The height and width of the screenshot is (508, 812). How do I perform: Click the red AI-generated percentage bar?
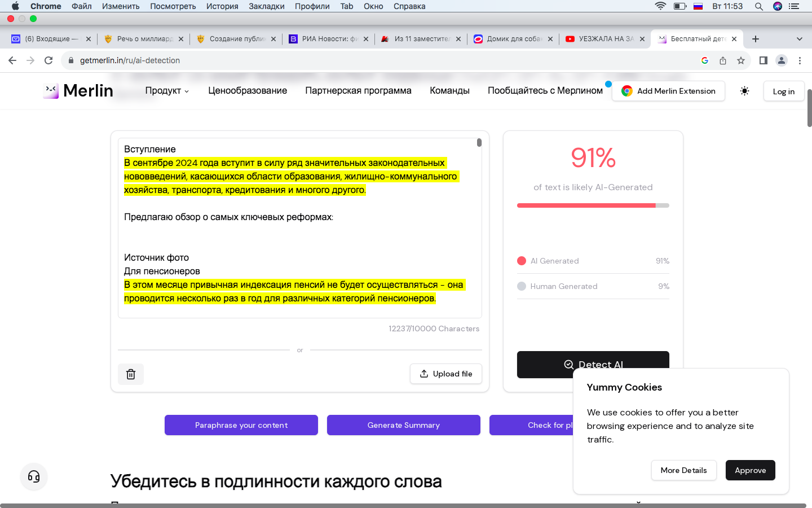pyautogui.click(x=586, y=205)
